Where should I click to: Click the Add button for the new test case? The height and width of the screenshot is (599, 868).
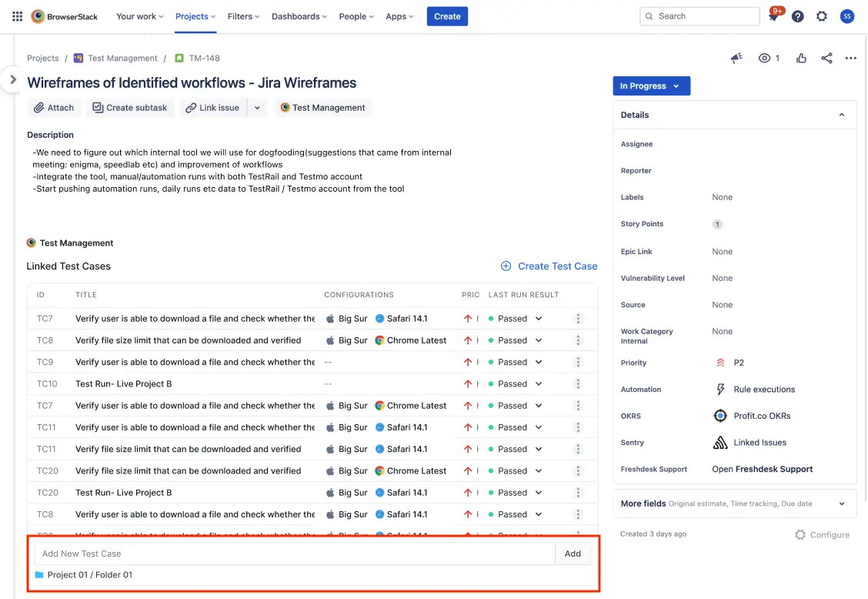pos(573,554)
